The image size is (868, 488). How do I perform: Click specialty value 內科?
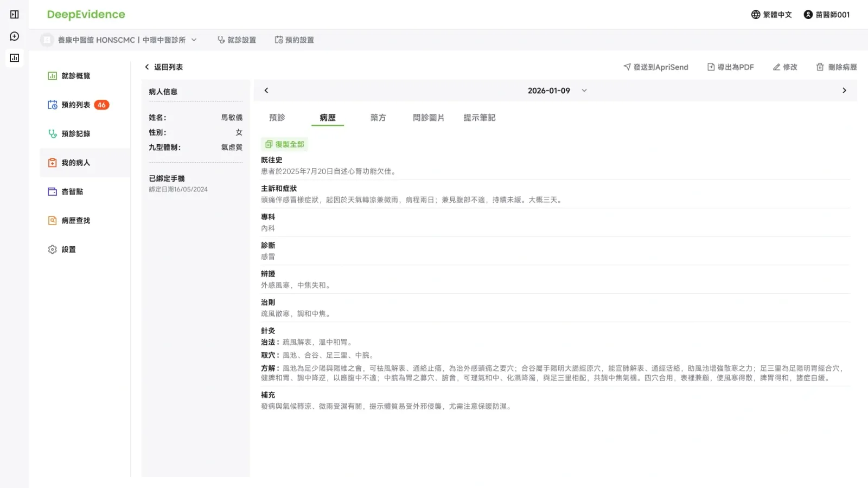pos(268,228)
